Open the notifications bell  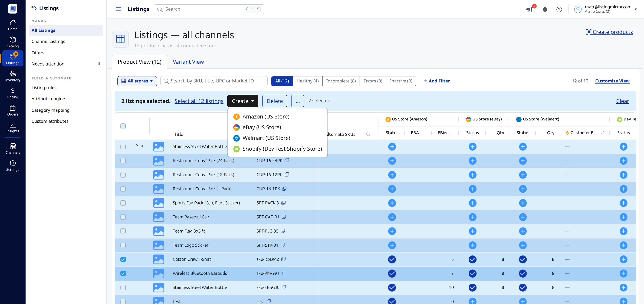(545, 9)
